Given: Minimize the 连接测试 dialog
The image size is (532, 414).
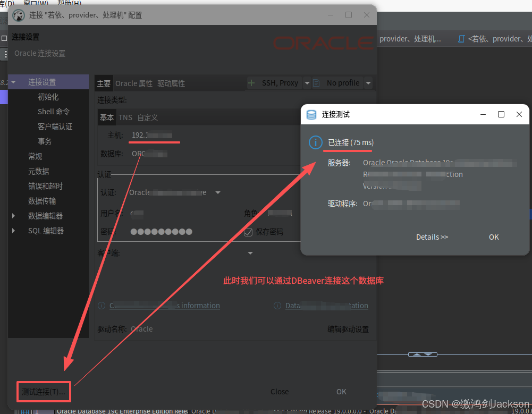Looking at the screenshot, I should click(x=483, y=114).
